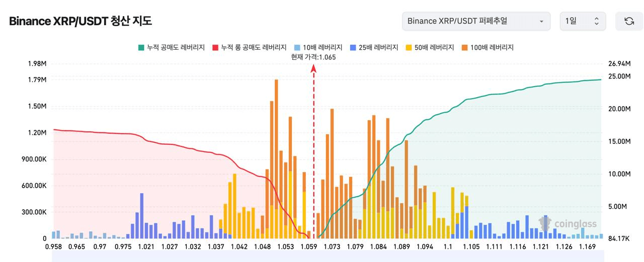644x262 pixels.
Task: Click the 1.042 x-axis label
Action: pyautogui.click(x=239, y=247)
